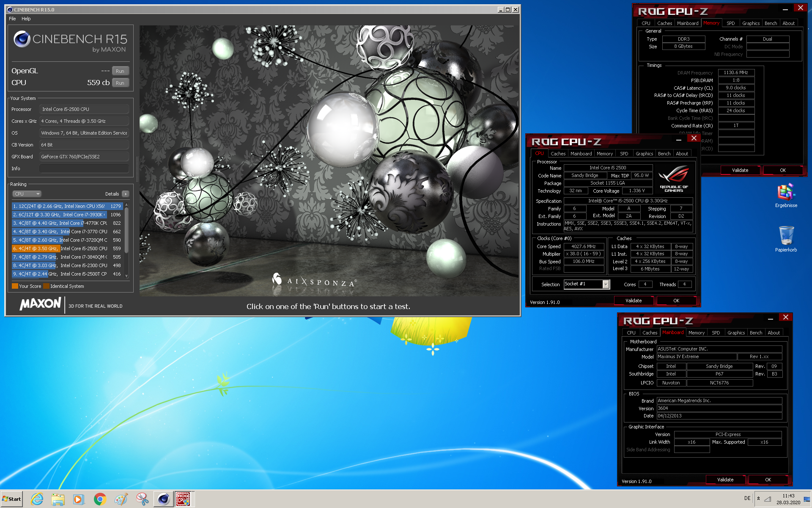The height and width of the screenshot is (508, 812).
Task: Click Validate in Memory window
Action: (x=740, y=170)
